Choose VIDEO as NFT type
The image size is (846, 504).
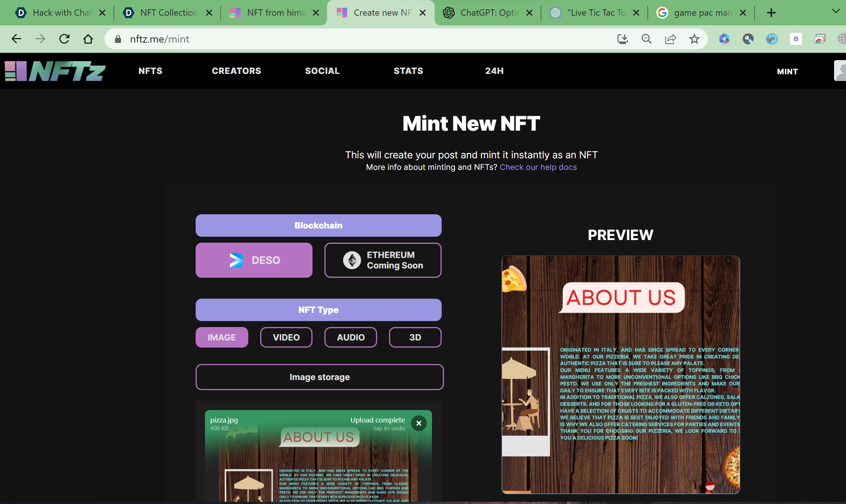[286, 337]
